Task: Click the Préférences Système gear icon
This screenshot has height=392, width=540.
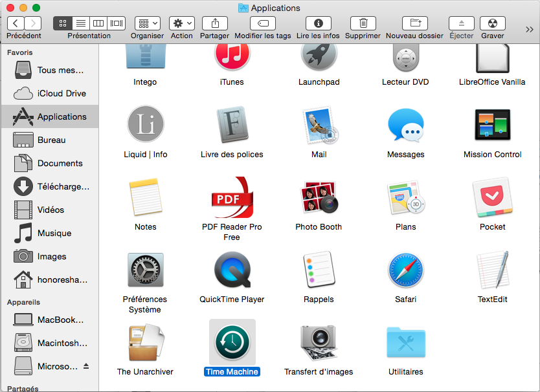Action: tap(145, 270)
